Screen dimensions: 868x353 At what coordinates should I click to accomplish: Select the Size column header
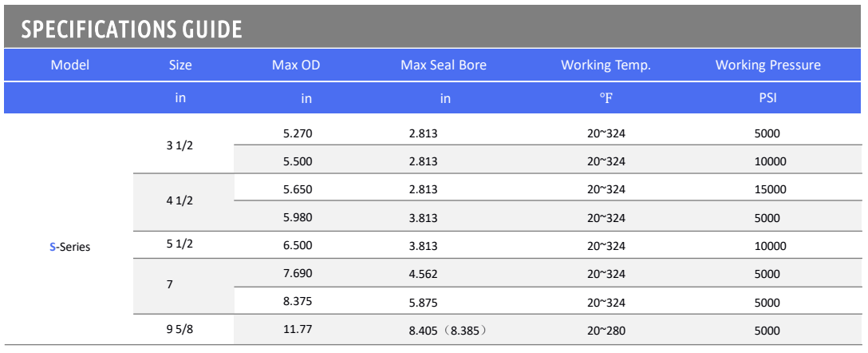(180, 65)
